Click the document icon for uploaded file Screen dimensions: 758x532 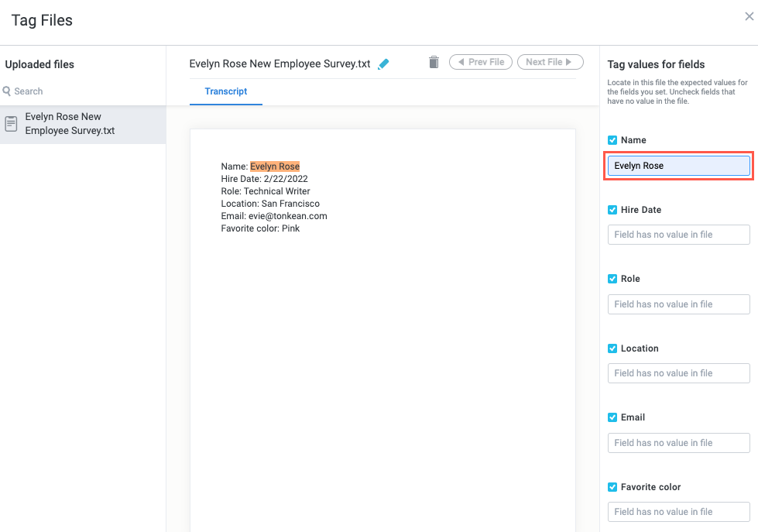coord(12,124)
